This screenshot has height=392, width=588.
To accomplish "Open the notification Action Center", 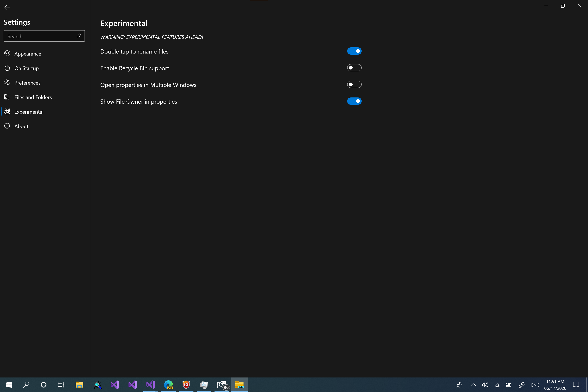I will coord(576,385).
